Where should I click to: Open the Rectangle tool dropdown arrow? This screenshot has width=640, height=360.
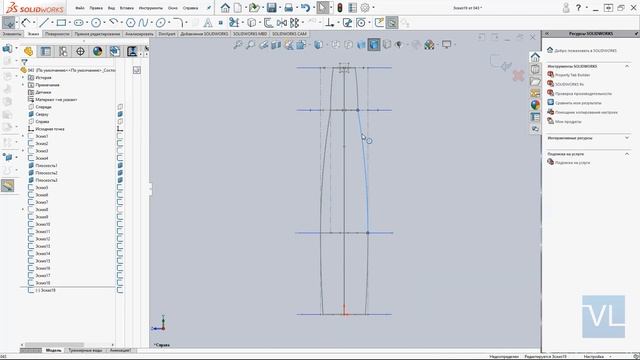click(69, 23)
